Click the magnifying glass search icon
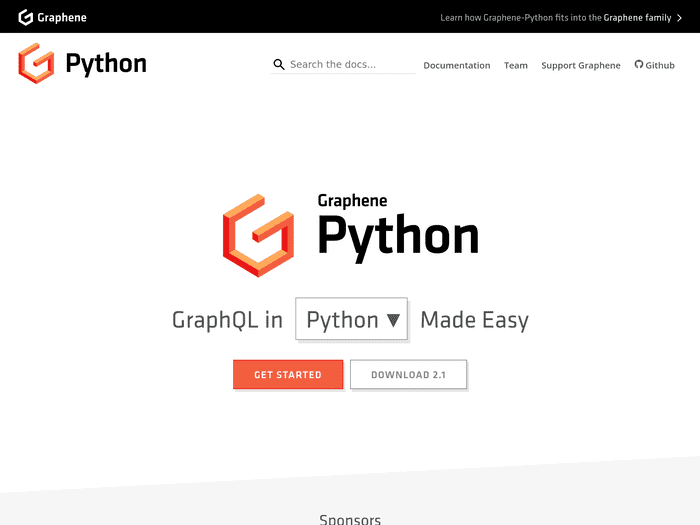Screen dimensions: 700x525 (279, 65)
